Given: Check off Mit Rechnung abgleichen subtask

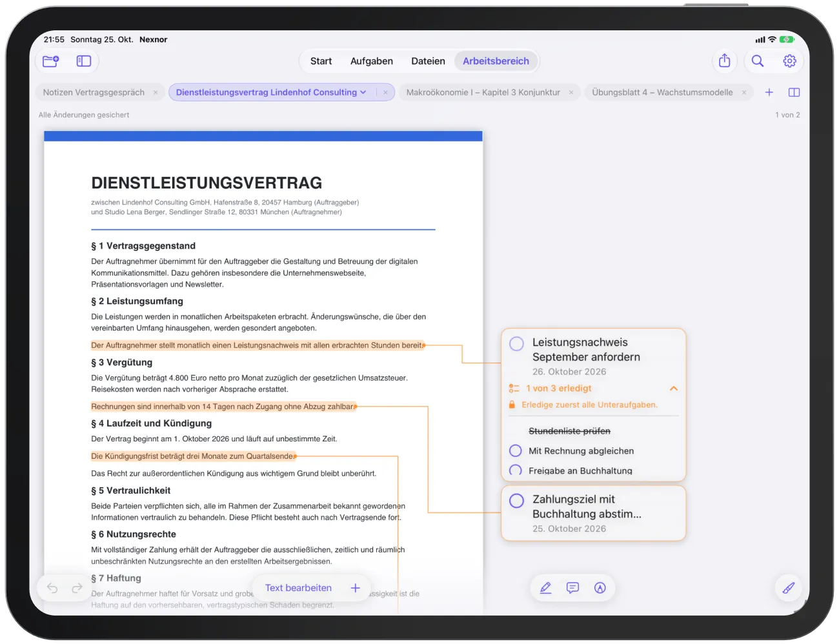Looking at the screenshot, I should click(516, 450).
